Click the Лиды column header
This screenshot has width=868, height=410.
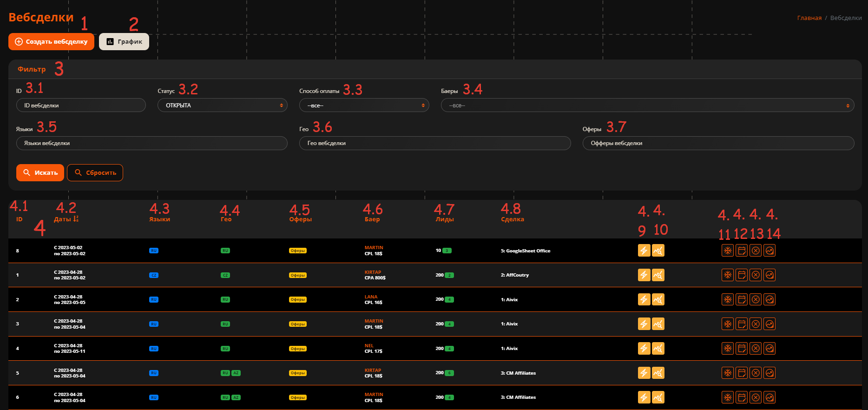tap(445, 219)
